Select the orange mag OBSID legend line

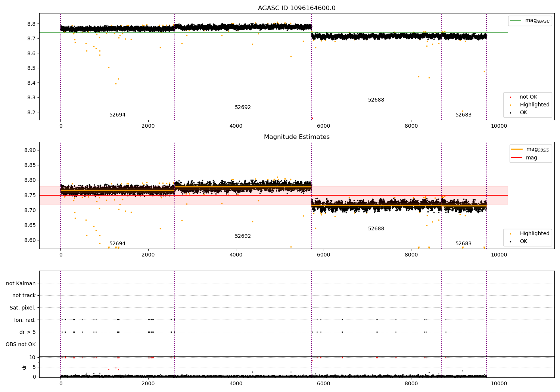point(517,149)
